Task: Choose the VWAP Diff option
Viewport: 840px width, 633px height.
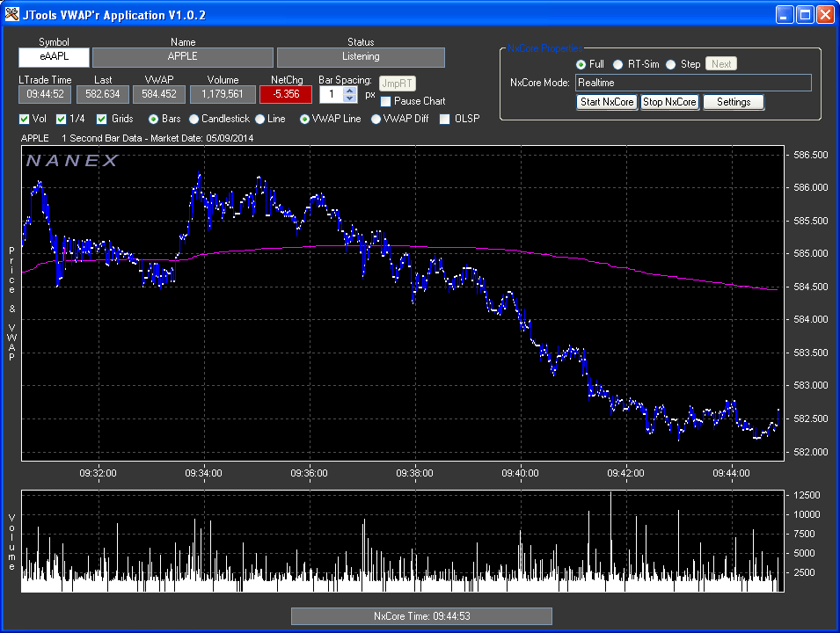Action: tap(376, 119)
